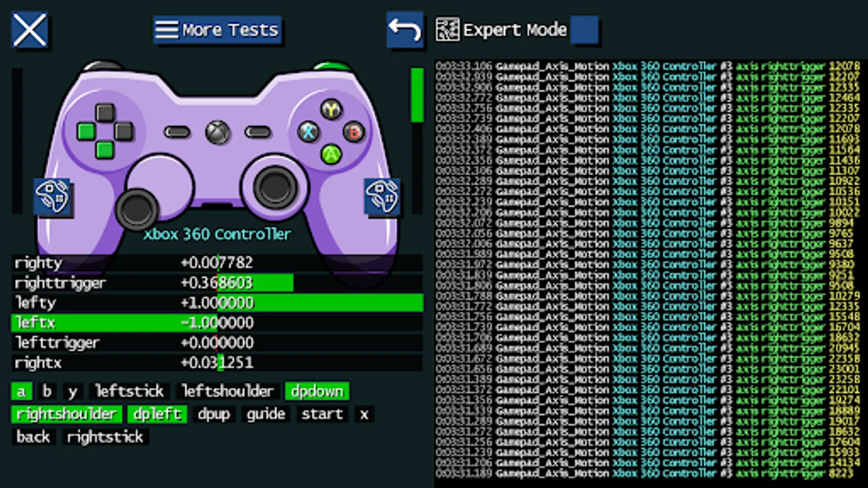Click the right analog stick on the controller graphic
The width and height of the screenshot is (868, 488).
coord(275,187)
